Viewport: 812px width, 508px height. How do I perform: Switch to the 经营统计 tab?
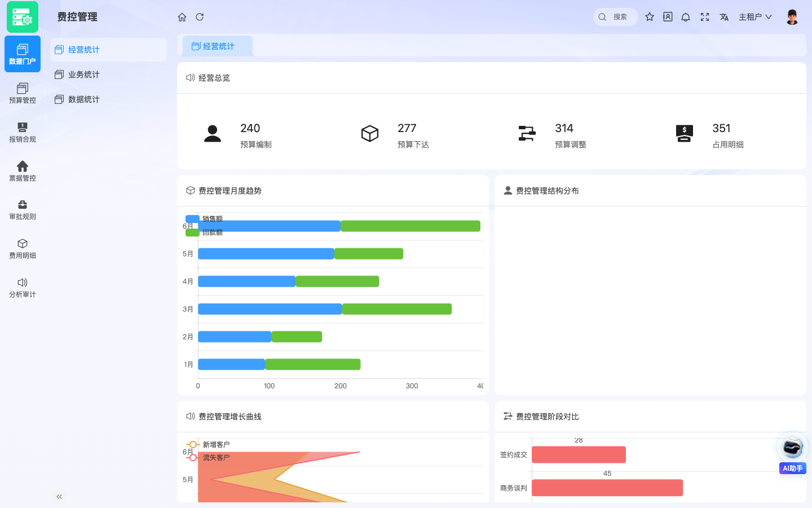[x=218, y=46]
